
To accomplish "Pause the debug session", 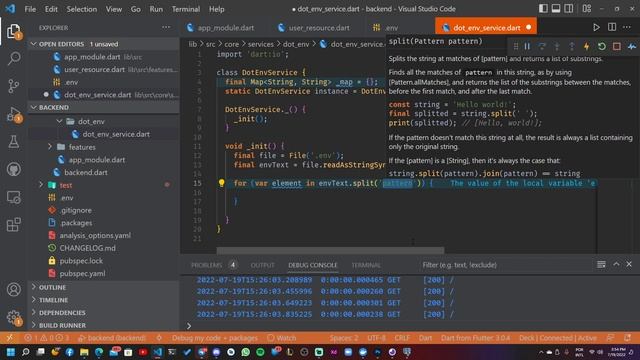I will point(527,47).
